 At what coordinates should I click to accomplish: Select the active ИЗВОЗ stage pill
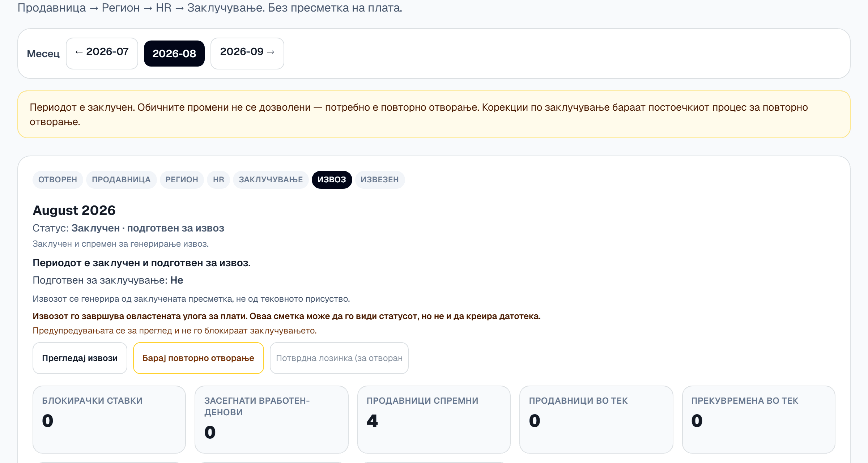[332, 179]
